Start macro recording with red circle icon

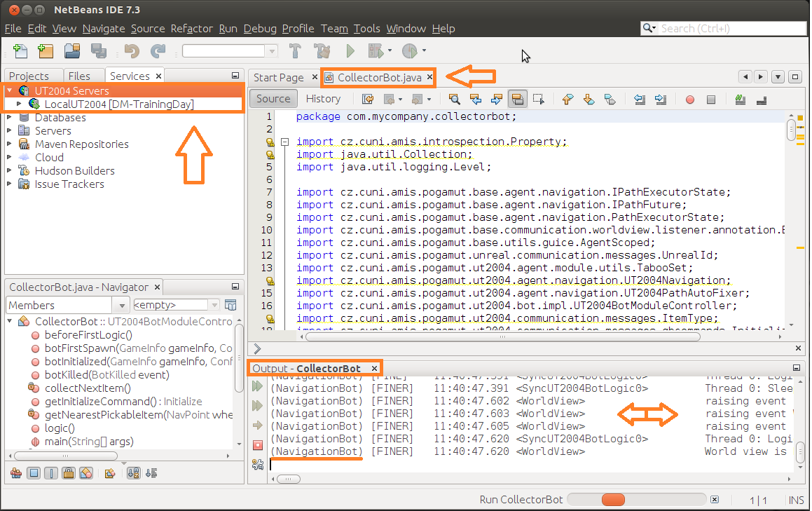[690, 100]
